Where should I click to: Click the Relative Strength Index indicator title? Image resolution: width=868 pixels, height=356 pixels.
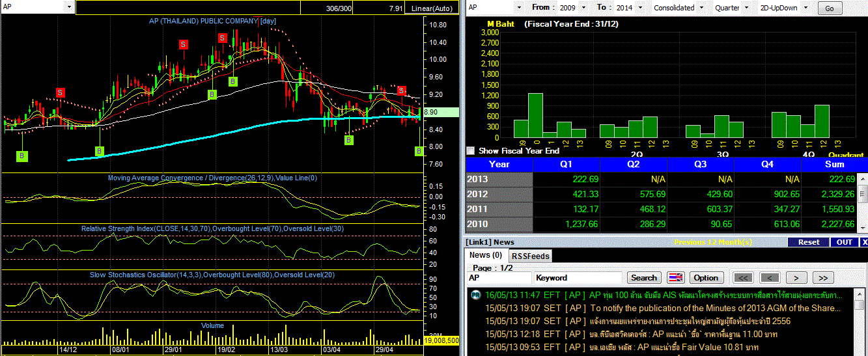[212, 228]
